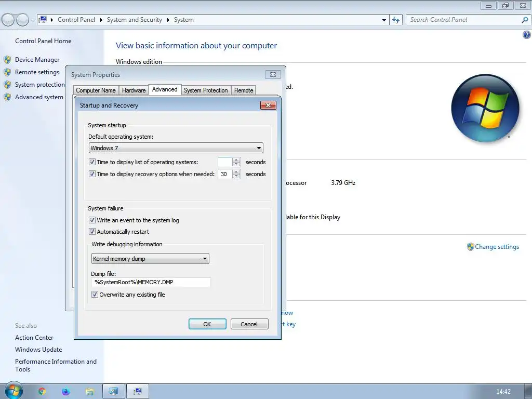This screenshot has height=399, width=532.
Task: Uncheck Overwrite any existing file
Action: [x=95, y=294]
